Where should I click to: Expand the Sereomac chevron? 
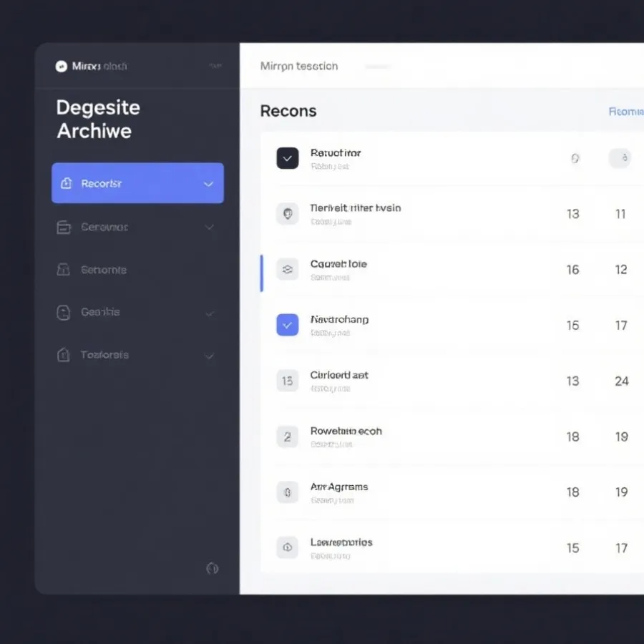click(209, 228)
